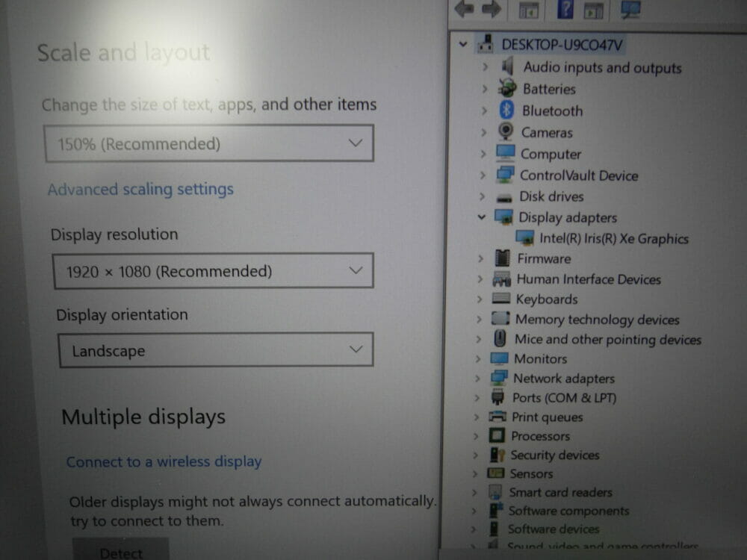Click the Human Interface Devices icon

coord(502,279)
